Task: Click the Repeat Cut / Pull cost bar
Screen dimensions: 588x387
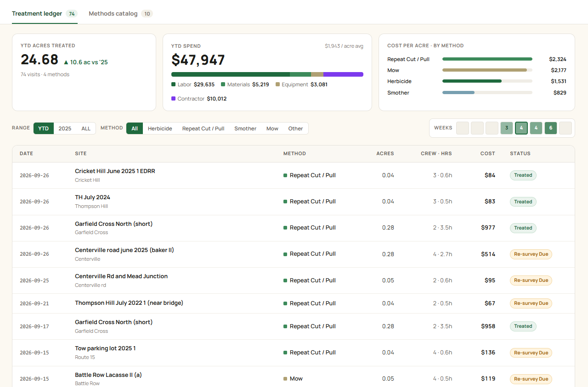Action: pyautogui.click(x=487, y=59)
